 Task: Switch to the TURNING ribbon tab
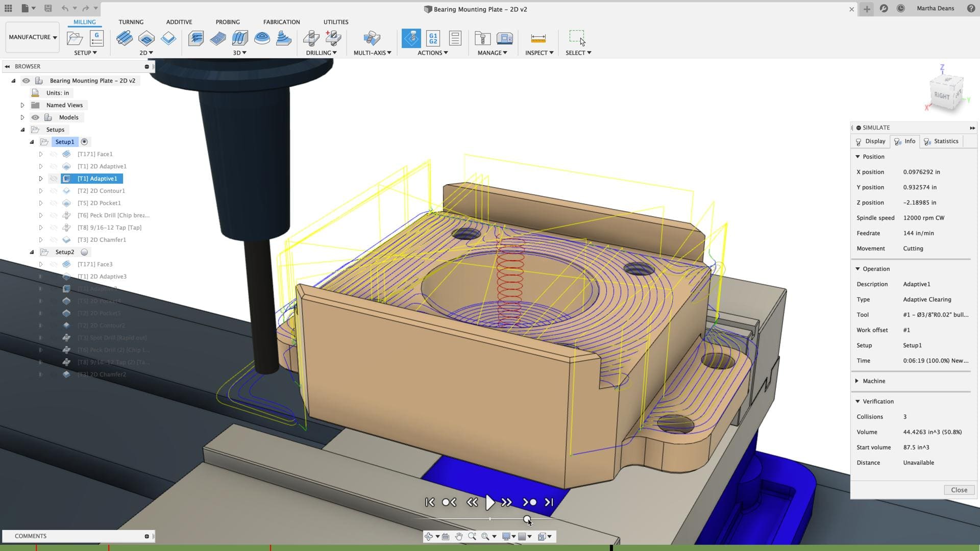[x=131, y=22]
